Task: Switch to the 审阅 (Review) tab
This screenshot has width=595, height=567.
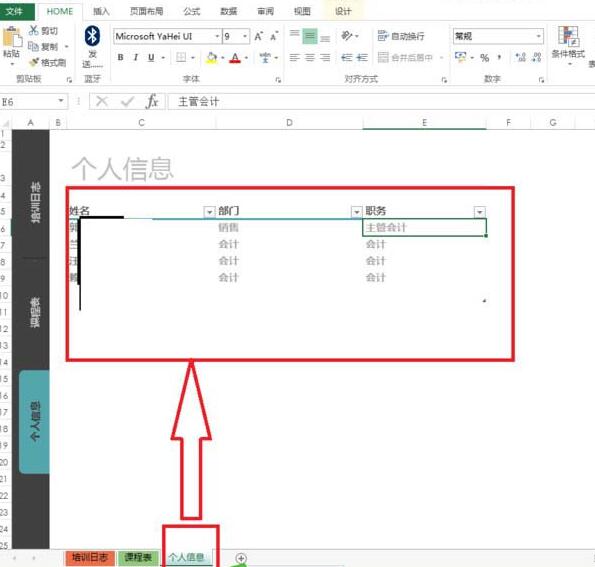Action: click(x=265, y=11)
